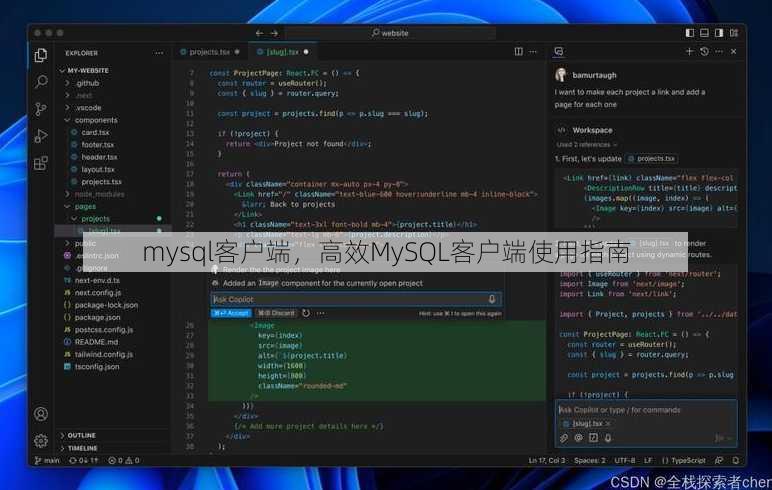Open the Explorer view in activity bar
The image size is (772, 490).
pyautogui.click(x=41, y=55)
